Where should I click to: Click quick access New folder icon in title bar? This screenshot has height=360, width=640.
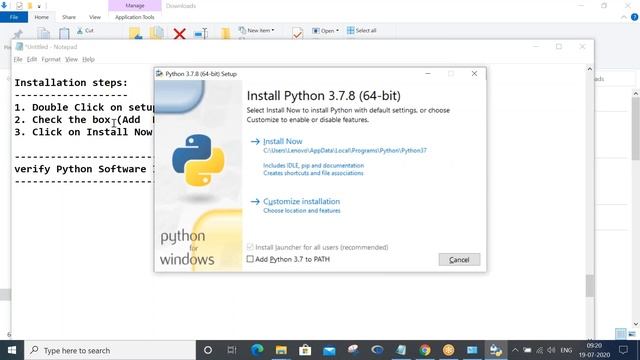[x=30, y=6]
